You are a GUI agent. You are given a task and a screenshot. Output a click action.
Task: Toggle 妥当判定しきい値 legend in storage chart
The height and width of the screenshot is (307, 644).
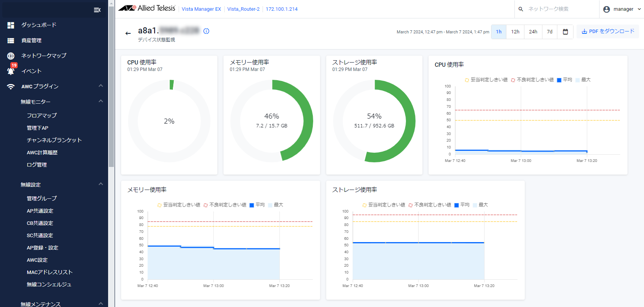tap(384, 205)
